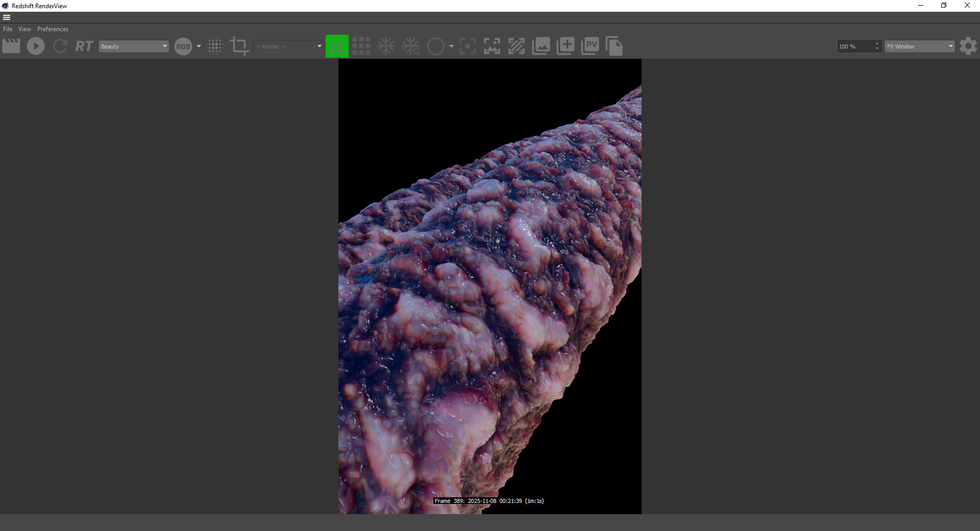Image resolution: width=980 pixels, height=531 pixels.
Task: Toggle the dotted grid overlay icon
Action: (215, 46)
